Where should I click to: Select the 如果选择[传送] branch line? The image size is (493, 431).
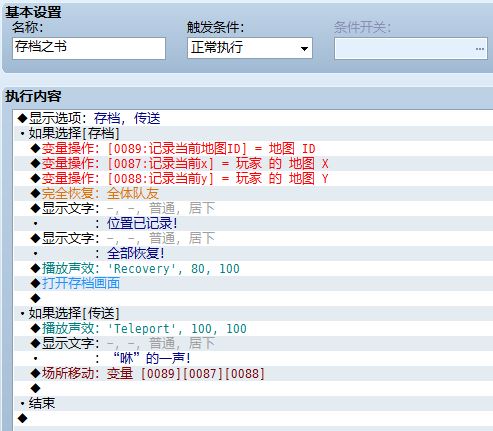(x=253, y=313)
